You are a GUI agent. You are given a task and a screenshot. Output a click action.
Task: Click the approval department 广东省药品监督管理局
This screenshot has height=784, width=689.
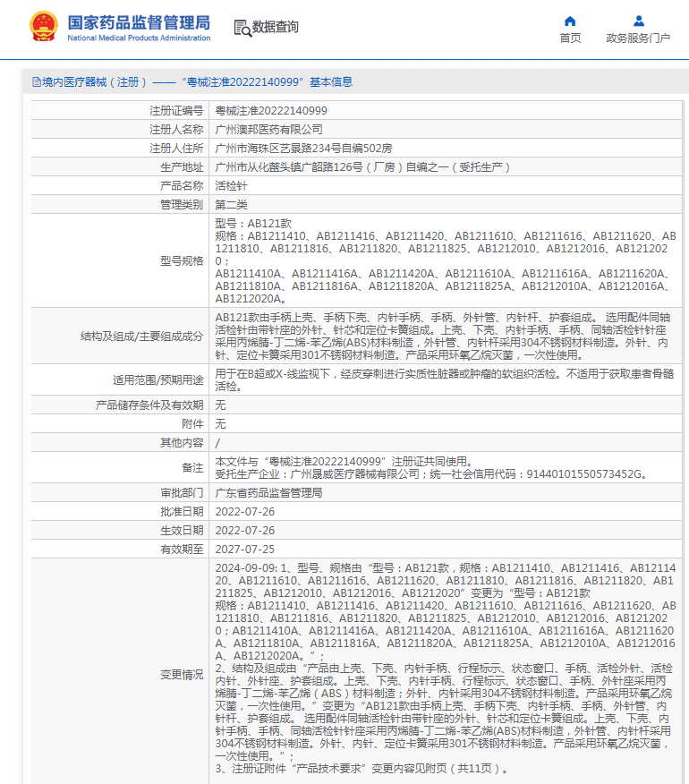269,493
